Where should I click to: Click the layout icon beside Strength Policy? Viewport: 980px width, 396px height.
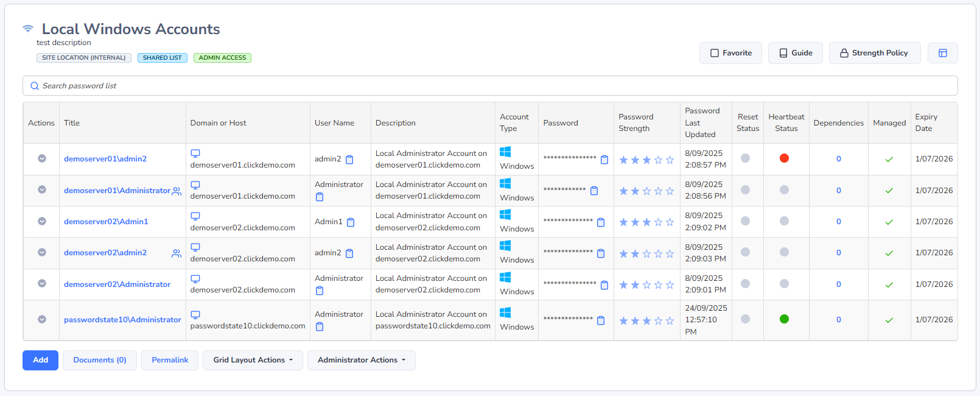click(942, 53)
